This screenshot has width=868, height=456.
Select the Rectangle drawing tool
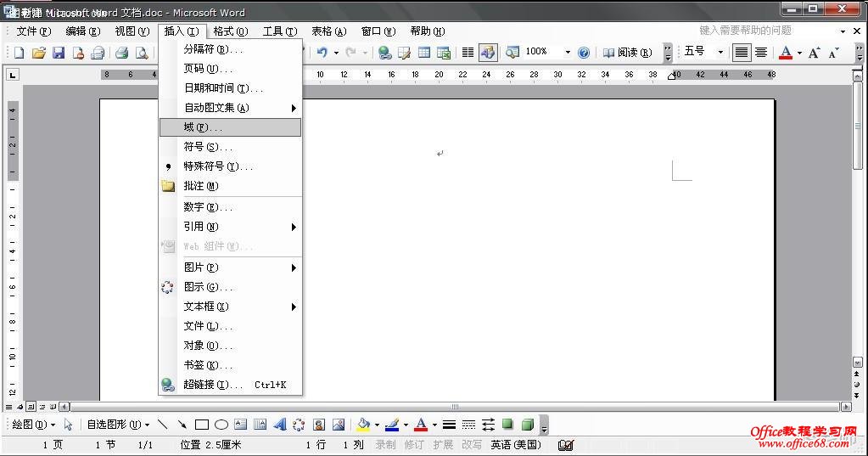click(202, 425)
